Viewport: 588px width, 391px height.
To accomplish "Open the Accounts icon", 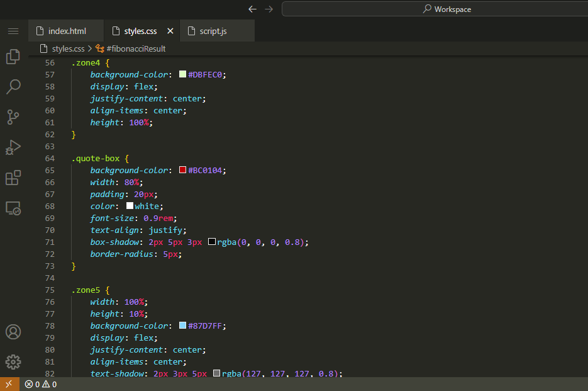I will (x=13, y=332).
